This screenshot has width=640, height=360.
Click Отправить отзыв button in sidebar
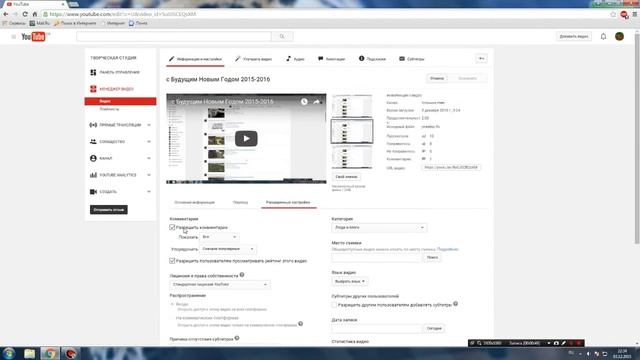click(x=109, y=210)
